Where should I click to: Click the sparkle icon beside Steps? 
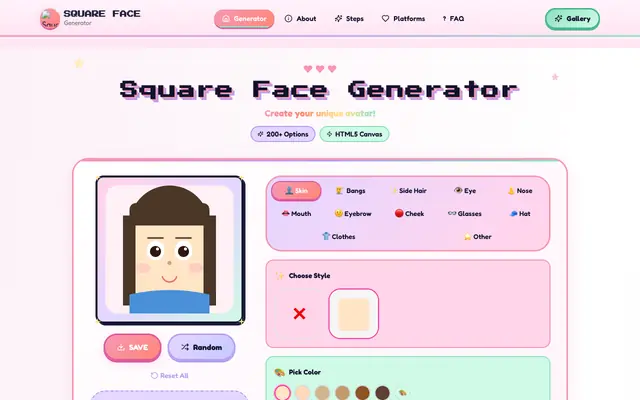[x=338, y=18]
